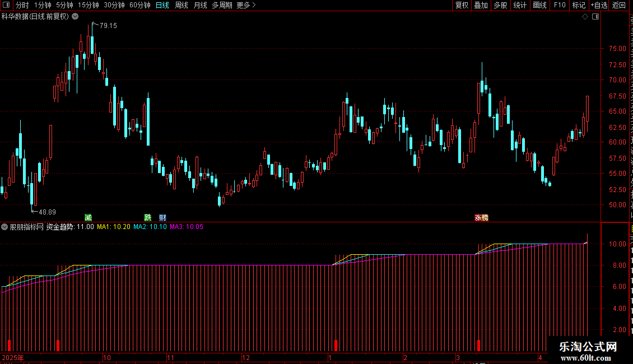This screenshot has width=633, height=364.
Task: Expand the 更多 periods menu
Action: click(x=246, y=5)
